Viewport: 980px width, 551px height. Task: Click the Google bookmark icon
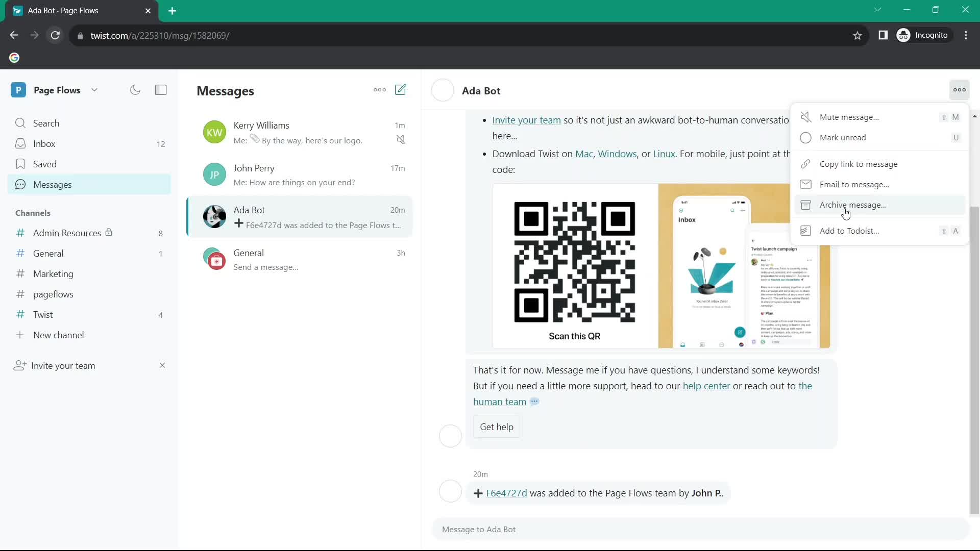(14, 58)
